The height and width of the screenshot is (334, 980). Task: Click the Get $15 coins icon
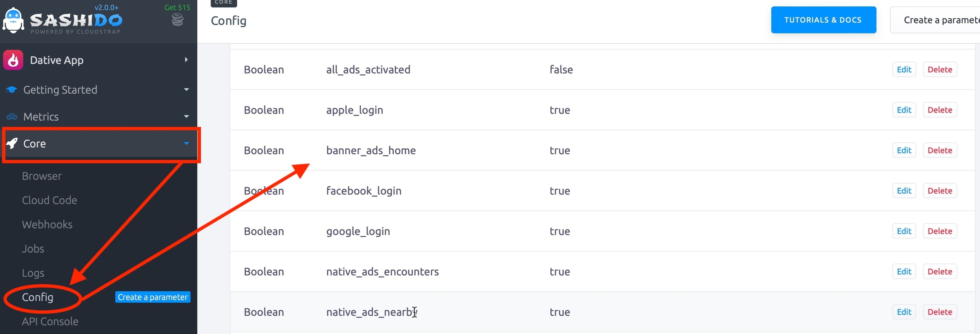click(177, 20)
